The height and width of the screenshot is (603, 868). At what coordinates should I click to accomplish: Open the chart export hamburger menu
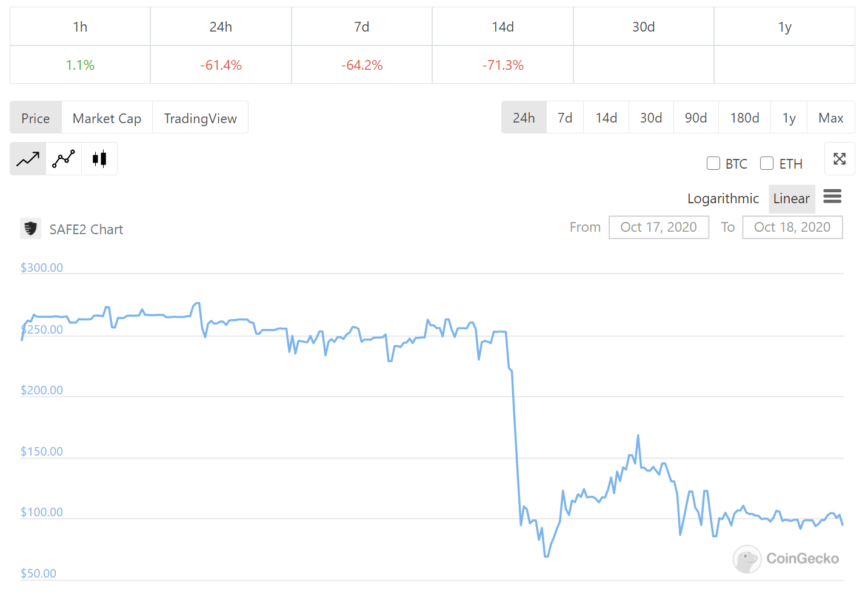tap(832, 197)
